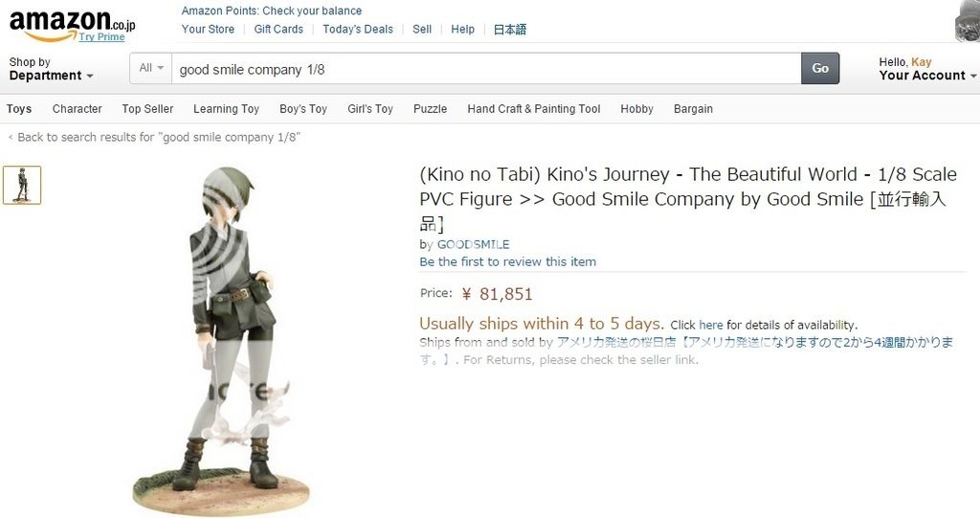Open the GOODSMILE brand link

(x=473, y=244)
